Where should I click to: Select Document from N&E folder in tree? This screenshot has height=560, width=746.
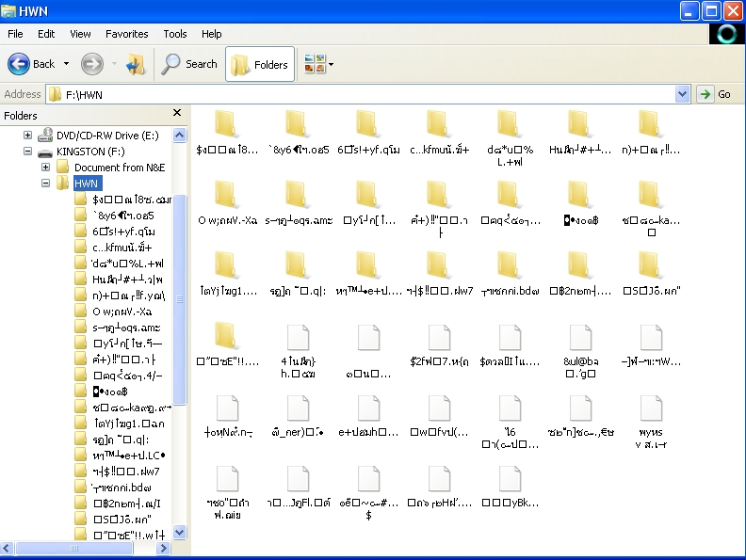120,168
